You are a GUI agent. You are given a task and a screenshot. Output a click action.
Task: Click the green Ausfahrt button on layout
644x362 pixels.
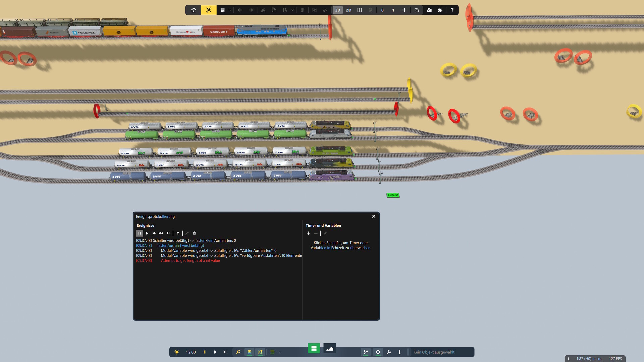point(393,195)
